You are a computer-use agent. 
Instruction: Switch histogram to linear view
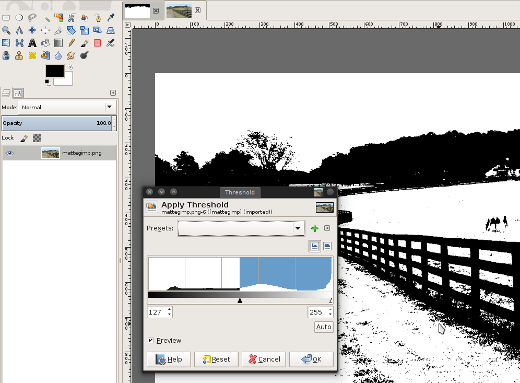tap(315, 246)
